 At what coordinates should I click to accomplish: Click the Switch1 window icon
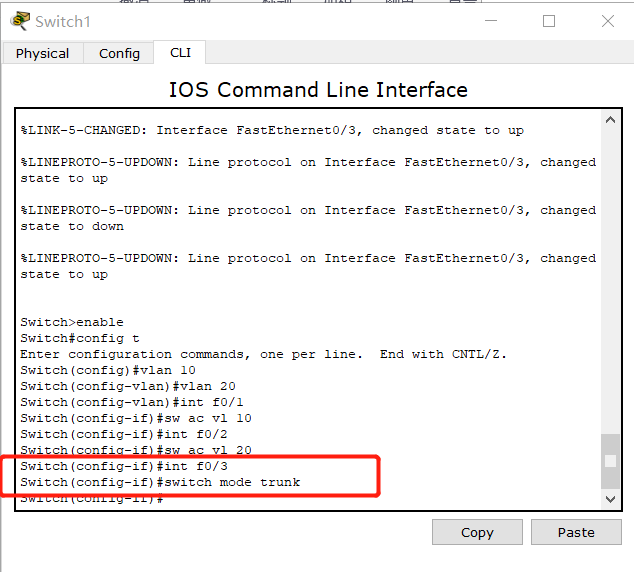pyautogui.click(x=20, y=21)
